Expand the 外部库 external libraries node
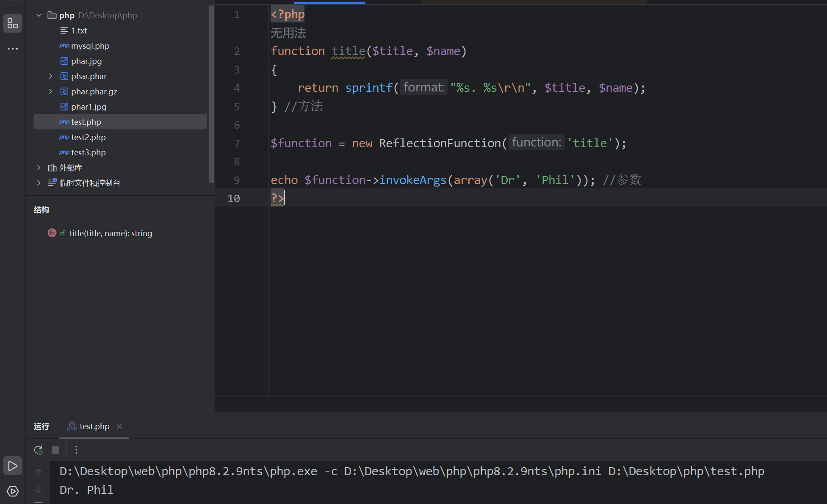This screenshot has height=504, width=827. pos(39,168)
